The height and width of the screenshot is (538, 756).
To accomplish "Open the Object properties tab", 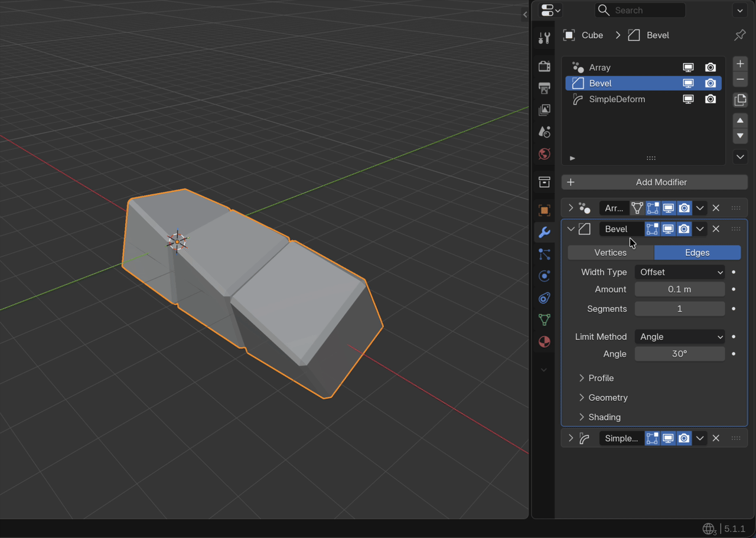I will (544, 210).
